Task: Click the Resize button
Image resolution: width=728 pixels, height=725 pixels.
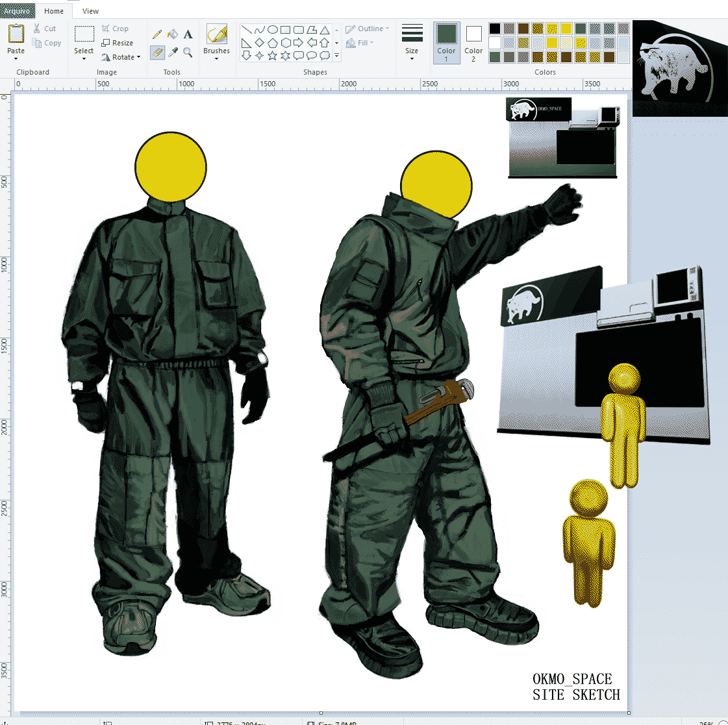Action: pyautogui.click(x=118, y=43)
